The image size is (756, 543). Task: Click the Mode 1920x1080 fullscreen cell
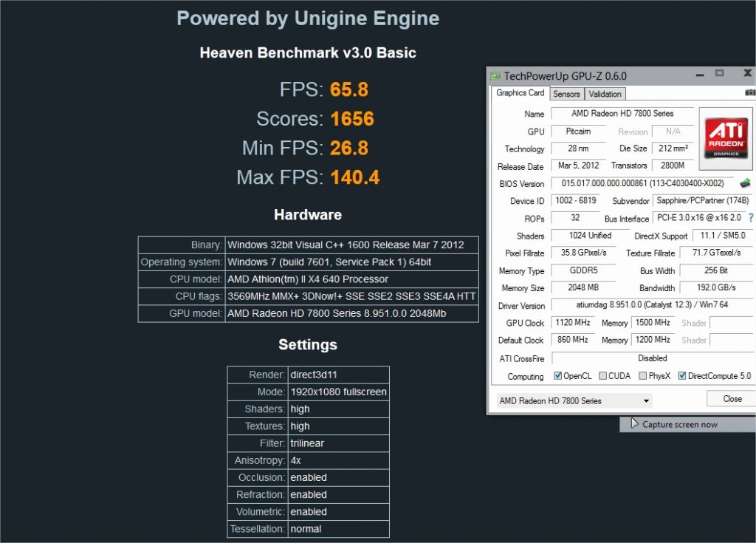click(338, 392)
